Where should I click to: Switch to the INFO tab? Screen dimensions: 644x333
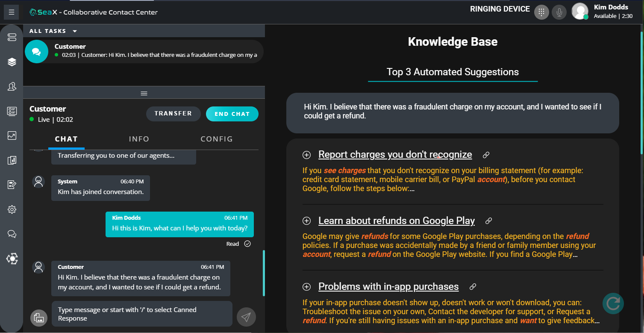[x=139, y=139]
